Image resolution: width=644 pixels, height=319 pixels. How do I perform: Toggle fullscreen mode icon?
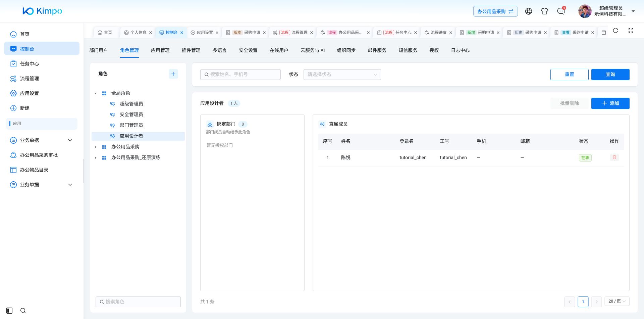tap(631, 31)
